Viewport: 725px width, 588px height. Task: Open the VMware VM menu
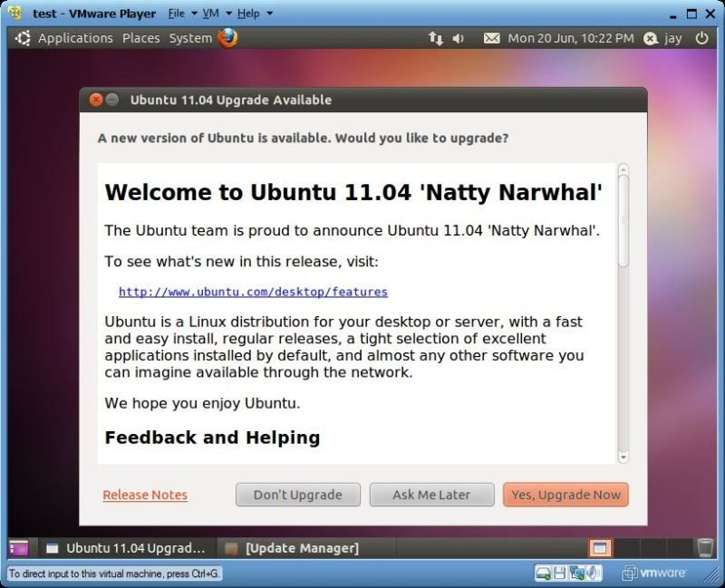tap(210, 14)
